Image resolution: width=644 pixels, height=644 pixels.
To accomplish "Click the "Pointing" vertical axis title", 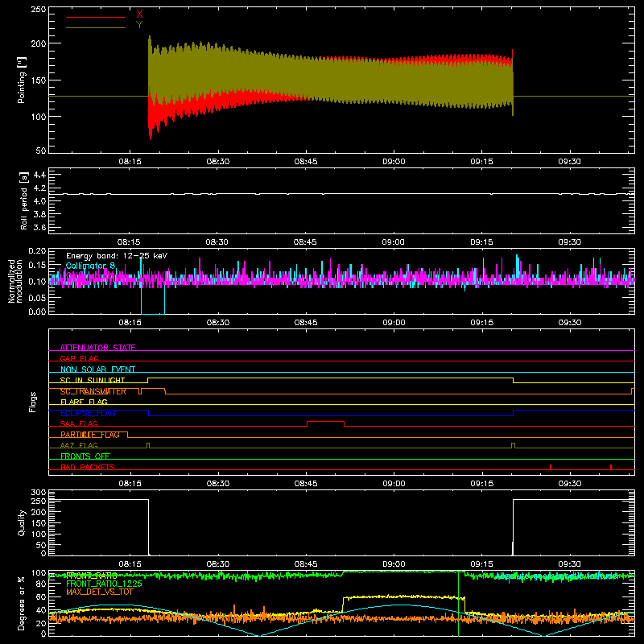I will [x=22, y=80].
